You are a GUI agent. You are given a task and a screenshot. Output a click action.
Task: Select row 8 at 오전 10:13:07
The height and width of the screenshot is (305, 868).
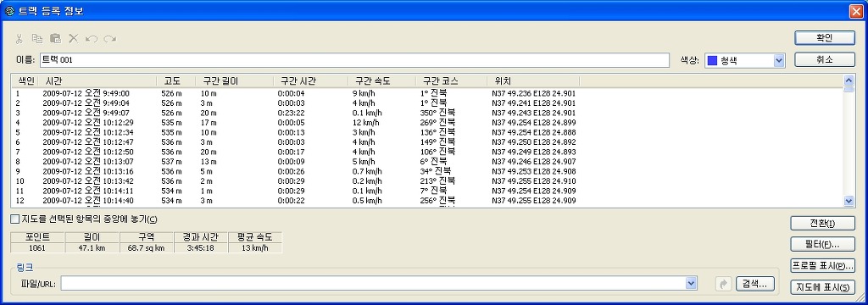[x=427, y=161]
